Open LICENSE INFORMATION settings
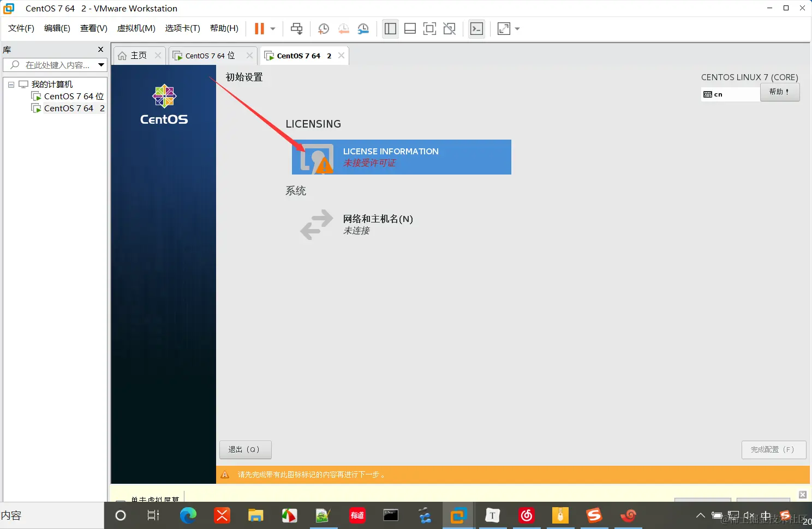The width and height of the screenshot is (812, 529). coord(402,157)
